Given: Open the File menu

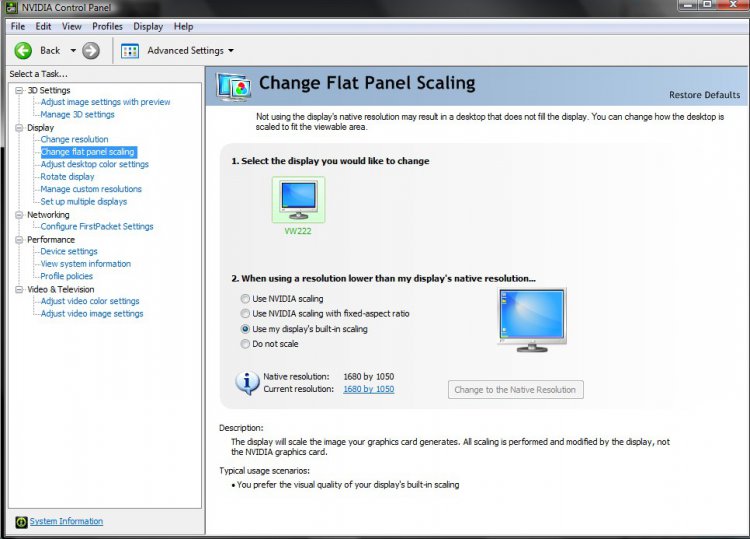Looking at the screenshot, I should tap(18, 26).
